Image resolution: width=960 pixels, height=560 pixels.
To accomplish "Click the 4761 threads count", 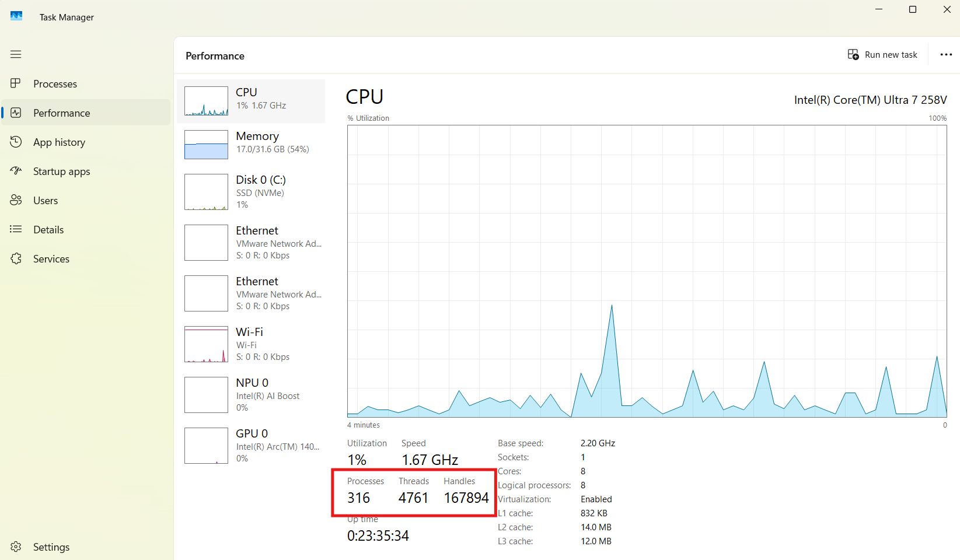I will tap(413, 498).
